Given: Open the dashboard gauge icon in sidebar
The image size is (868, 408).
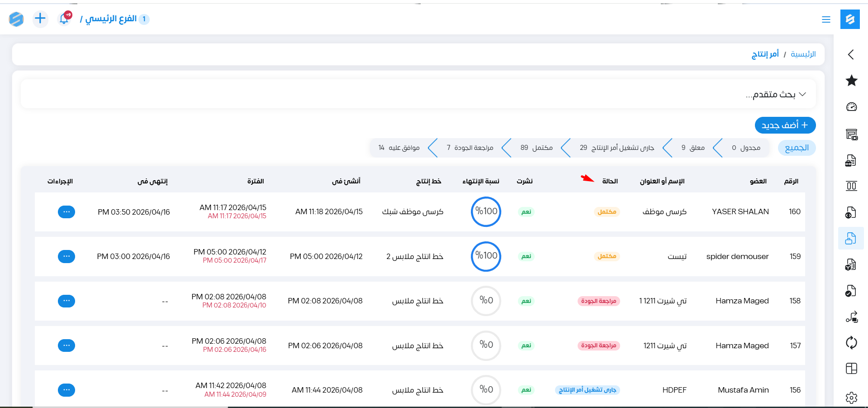Looking at the screenshot, I should click(x=851, y=107).
